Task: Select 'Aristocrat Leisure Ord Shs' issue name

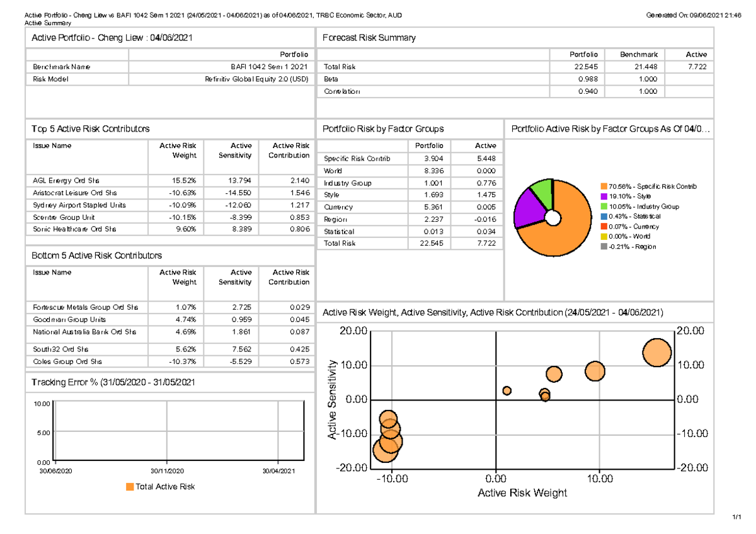Action: coord(75,193)
